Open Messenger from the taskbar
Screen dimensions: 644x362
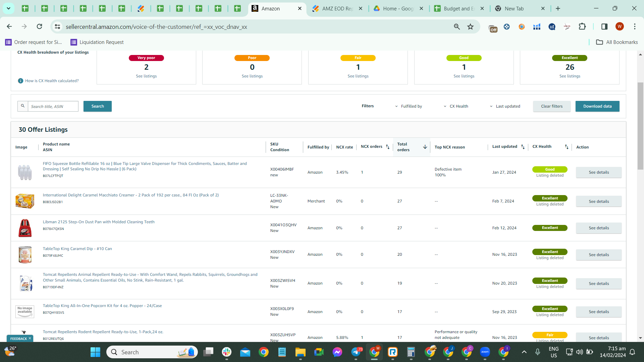(x=337, y=352)
